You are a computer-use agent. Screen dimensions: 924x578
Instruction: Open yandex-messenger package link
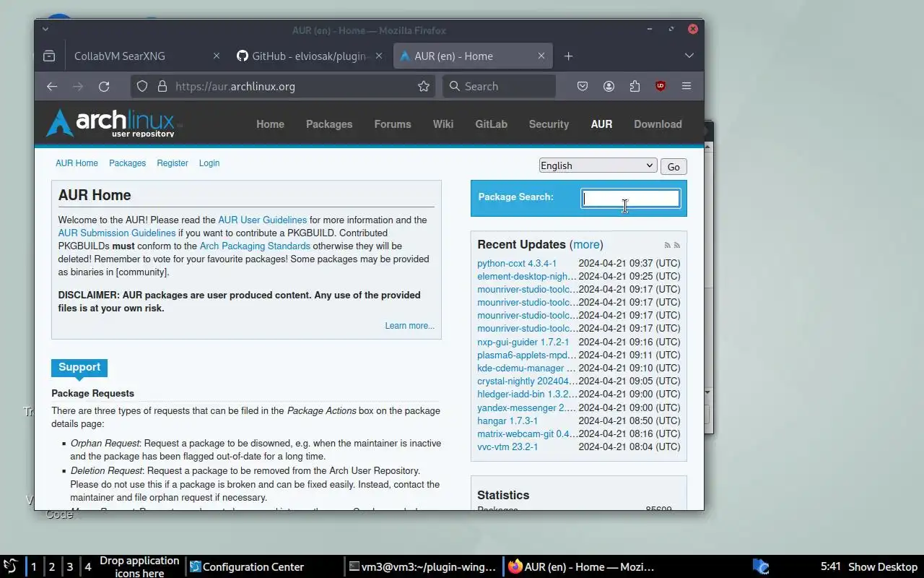pyautogui.click(x=526, y=407)
